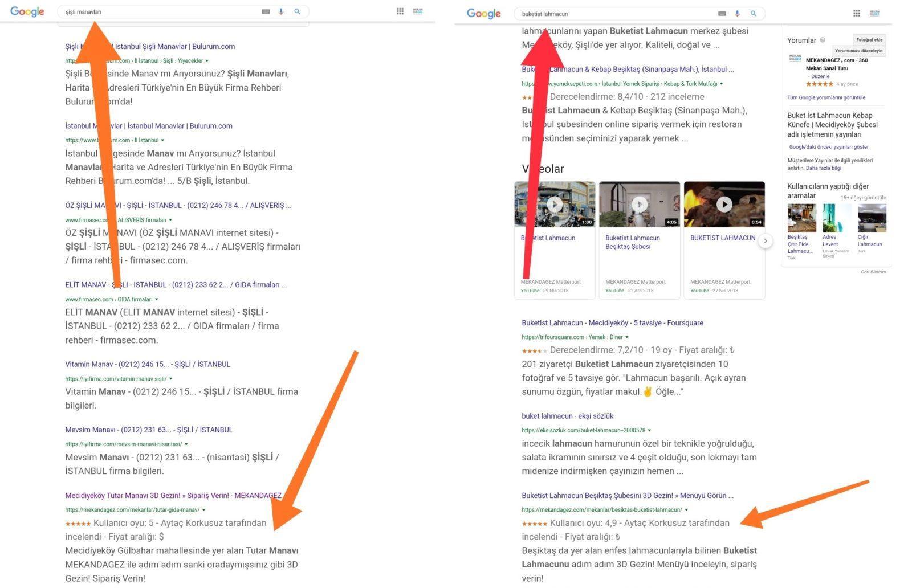Click the Geri Bildirim link
Viewport: 912px width, 588px height.
[873, 272]
